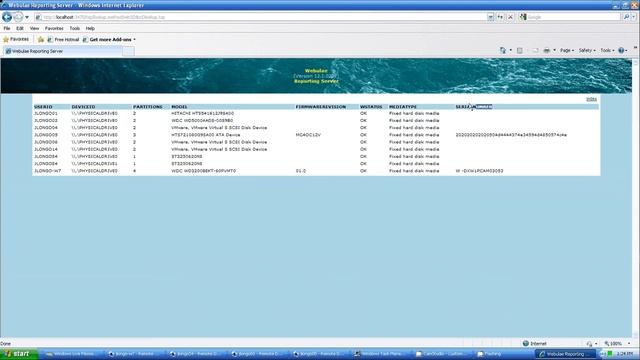Select the JLONGO01 user ID cell
This screenshot has width=640, height=360.
point(46,113)
